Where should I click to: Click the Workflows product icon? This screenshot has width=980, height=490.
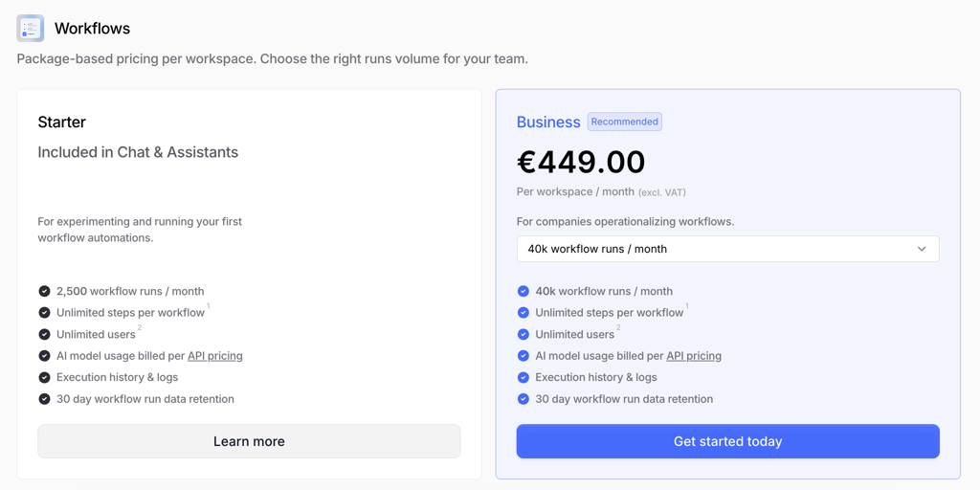tap(30, 28)
